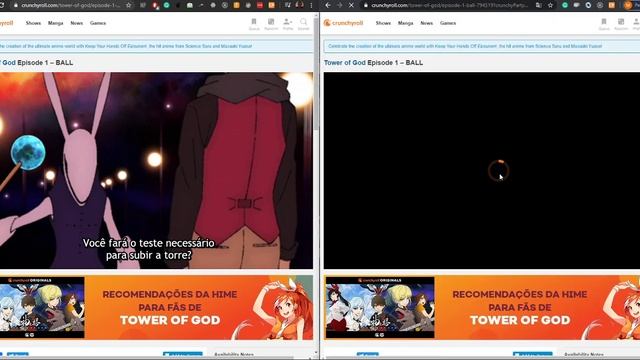The image size is (640, 360).
Task: Click Episode 1 – BALL title text, left window
Action: (45, 63)
